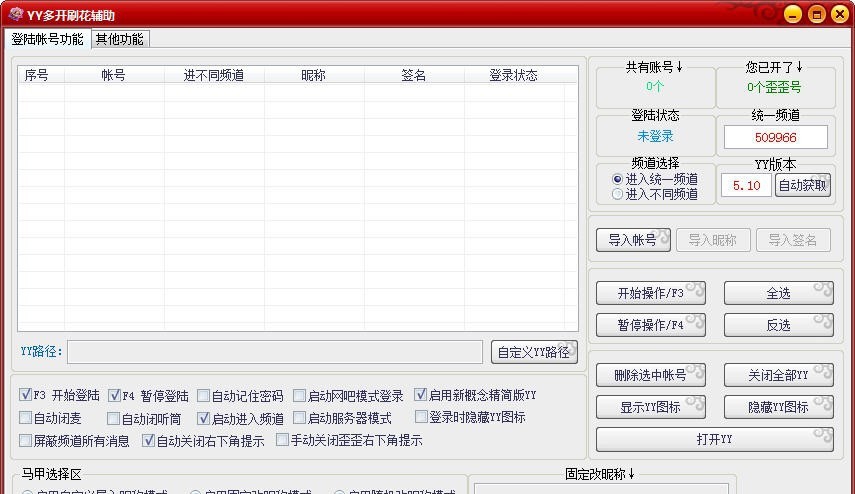
Task: Click the 0个 account count text
Action: coord(655,86)
